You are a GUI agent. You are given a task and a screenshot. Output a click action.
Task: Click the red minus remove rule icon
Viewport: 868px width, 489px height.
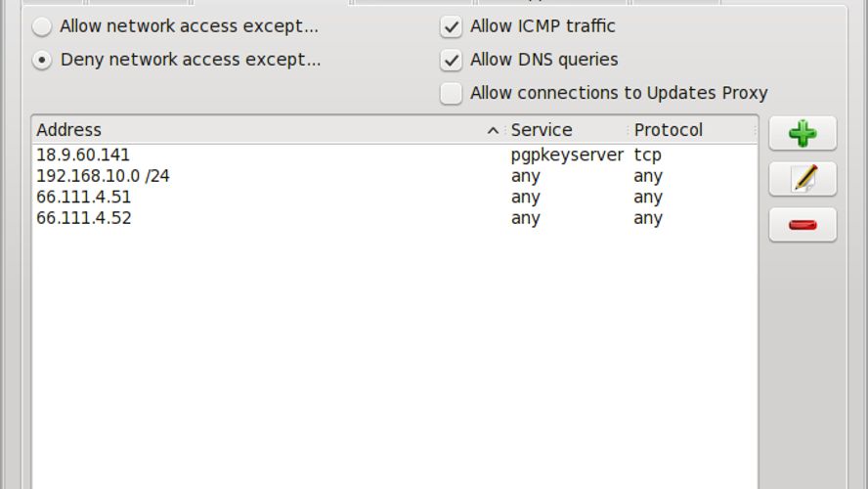click(803, 225)
